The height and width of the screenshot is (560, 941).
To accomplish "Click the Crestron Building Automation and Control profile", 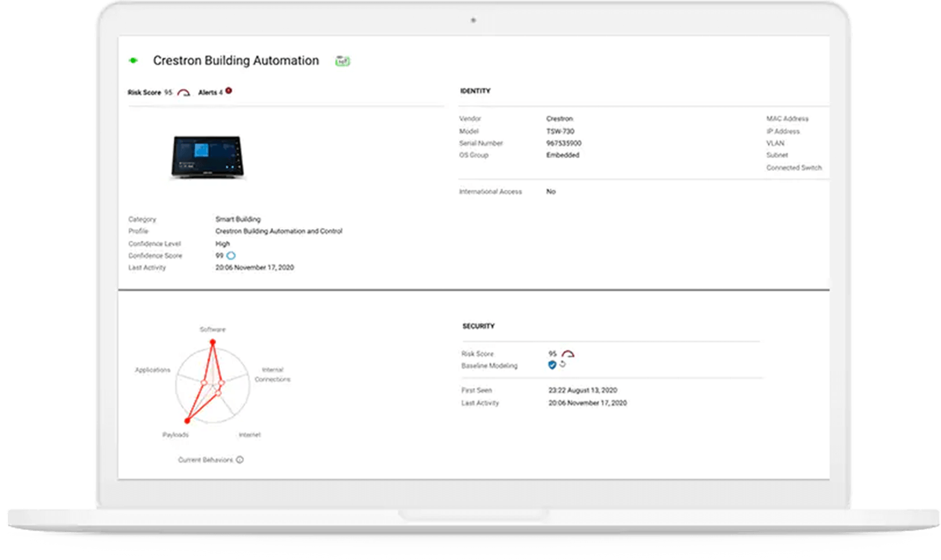I will (278, 231).
